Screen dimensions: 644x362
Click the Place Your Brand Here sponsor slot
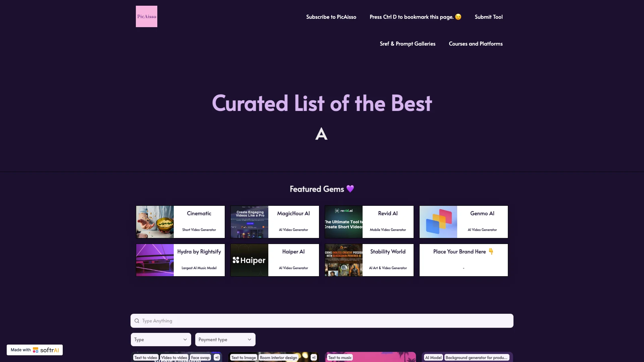(464, 260)
